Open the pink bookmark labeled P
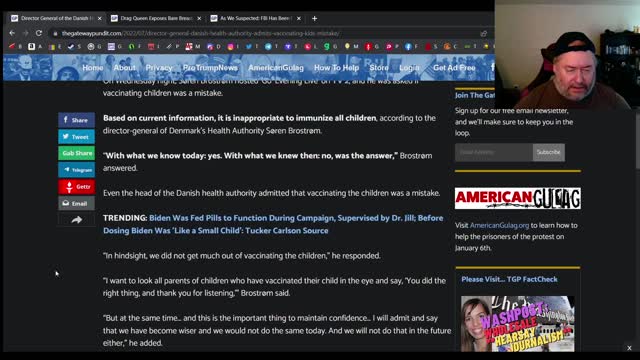 [x=389, y=47]
